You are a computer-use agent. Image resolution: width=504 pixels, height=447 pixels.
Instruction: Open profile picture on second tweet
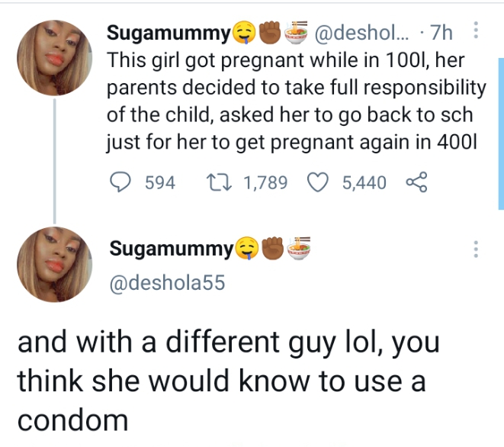click(54, 264)
